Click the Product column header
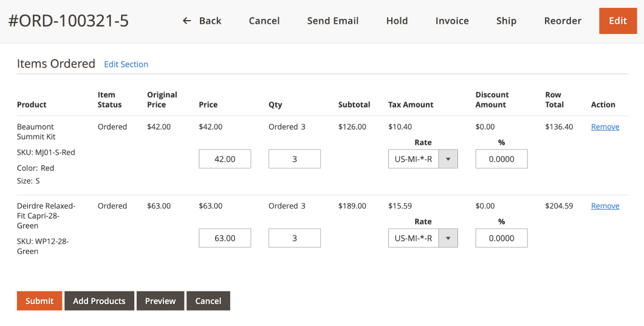The width and height of the screenshot is (644, 326). [32, 105]
